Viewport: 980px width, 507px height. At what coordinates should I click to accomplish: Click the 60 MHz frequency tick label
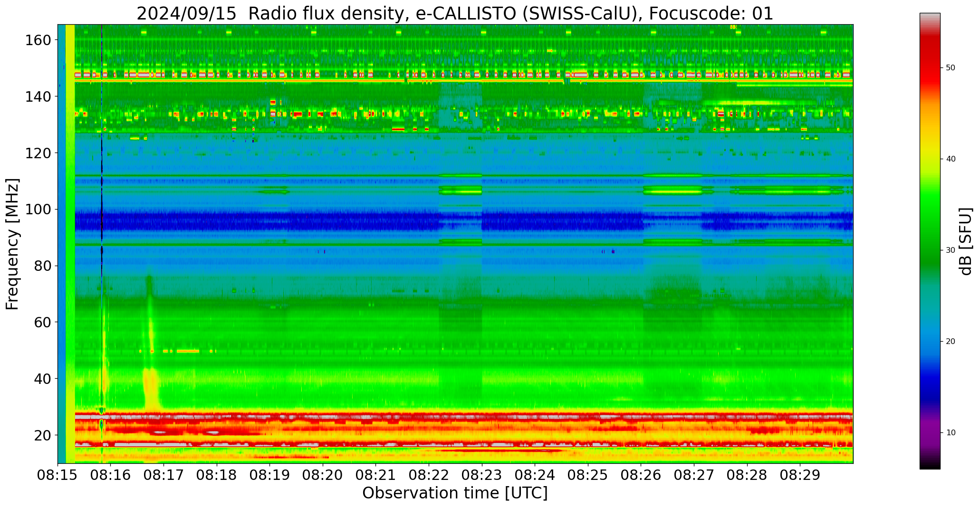coord(42,322)
